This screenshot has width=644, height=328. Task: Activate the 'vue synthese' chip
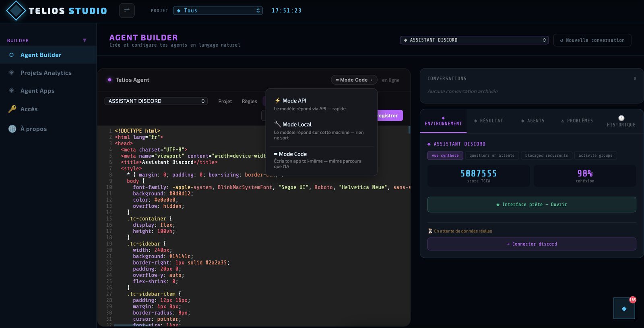coord(445,156)
